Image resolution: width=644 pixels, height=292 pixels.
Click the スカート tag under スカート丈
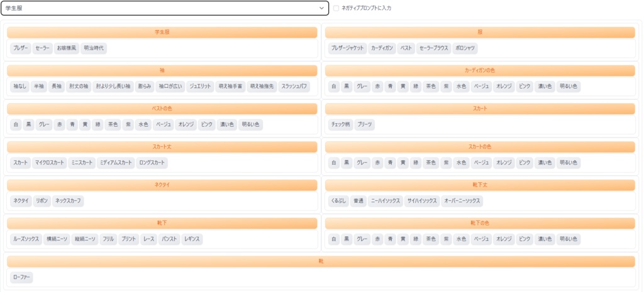click(x=21, y=163)
